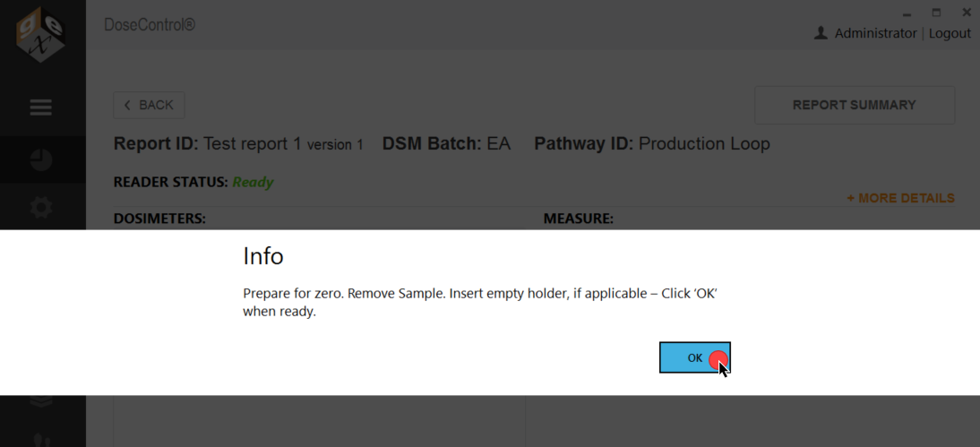Screen dimensions: 980x447
Task: Close the DoseControl application window
Action: click(967, 12)
